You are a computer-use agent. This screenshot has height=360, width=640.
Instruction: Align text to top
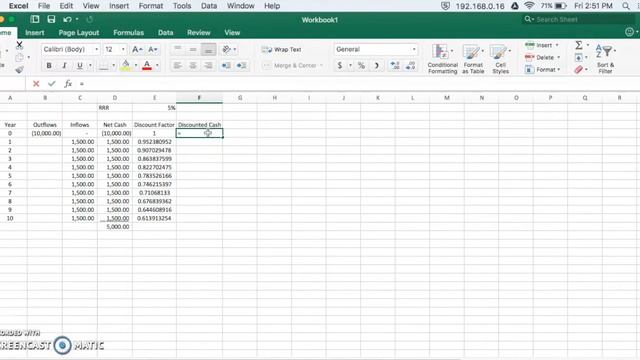point(178,49)
